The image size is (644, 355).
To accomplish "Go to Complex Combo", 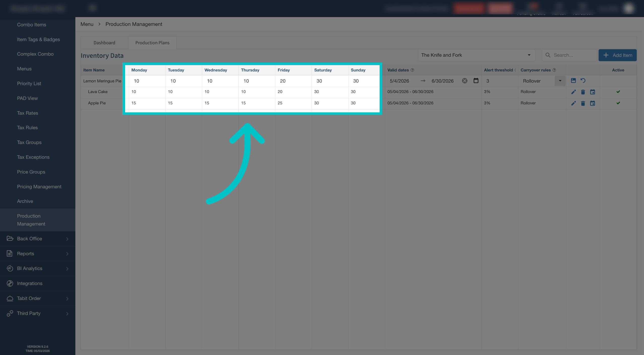I will [35, 54].
